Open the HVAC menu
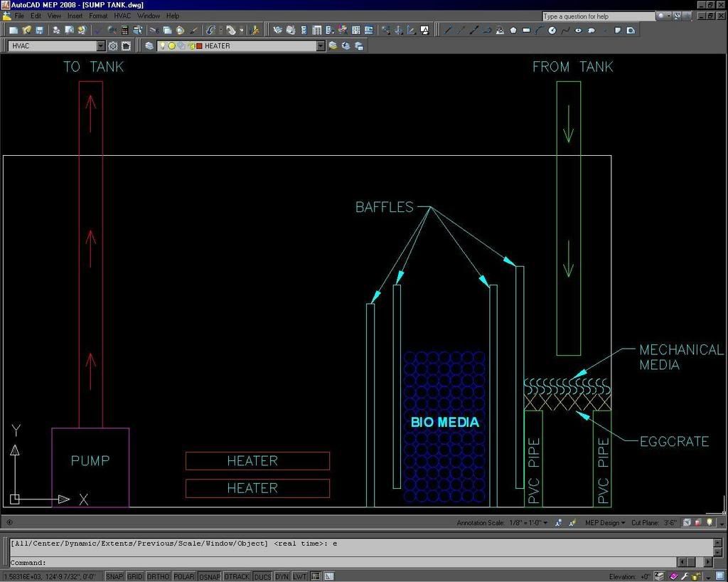This screenshot has height=582, width=728. 122,16
